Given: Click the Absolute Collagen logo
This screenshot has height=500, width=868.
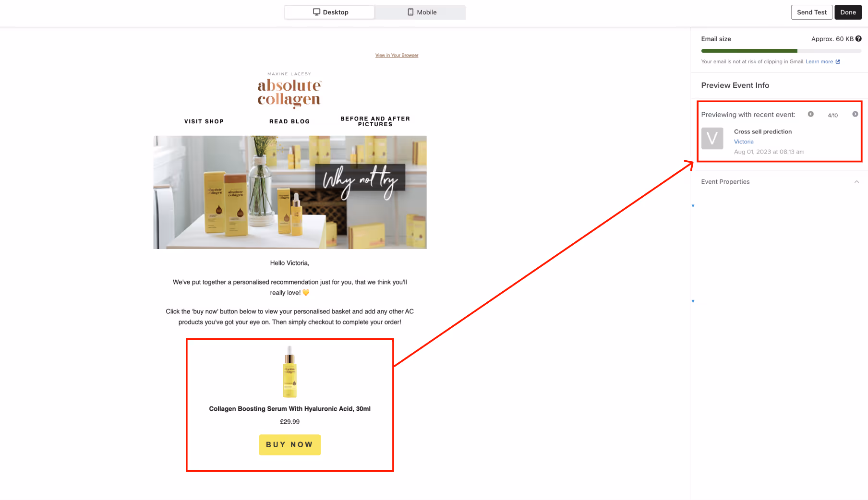Looking at the screenshot, I should point(289,90).
